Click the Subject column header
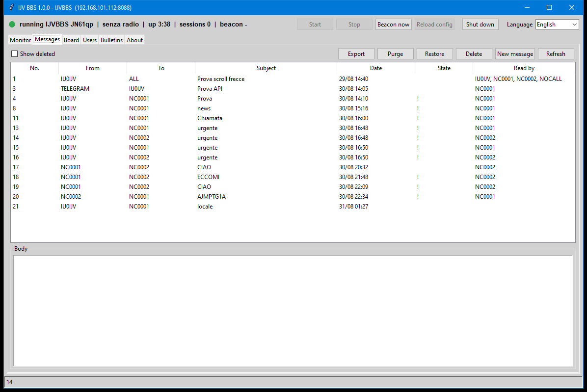This screenshot has width=587, height=392. [x=266, y=68]
